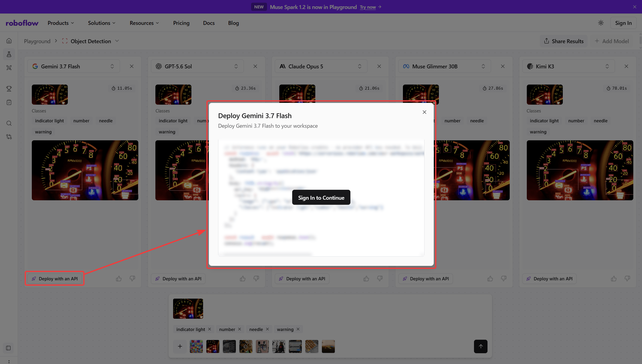Thumbs down the Muse Glimmer 30B result
Viewport: 642px width, 364px height.
pyautogui.click(x=504, y=279)
